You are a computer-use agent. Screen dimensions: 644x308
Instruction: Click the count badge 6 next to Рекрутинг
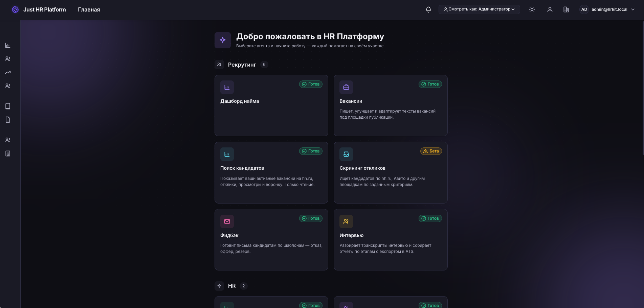pos(264,65)
